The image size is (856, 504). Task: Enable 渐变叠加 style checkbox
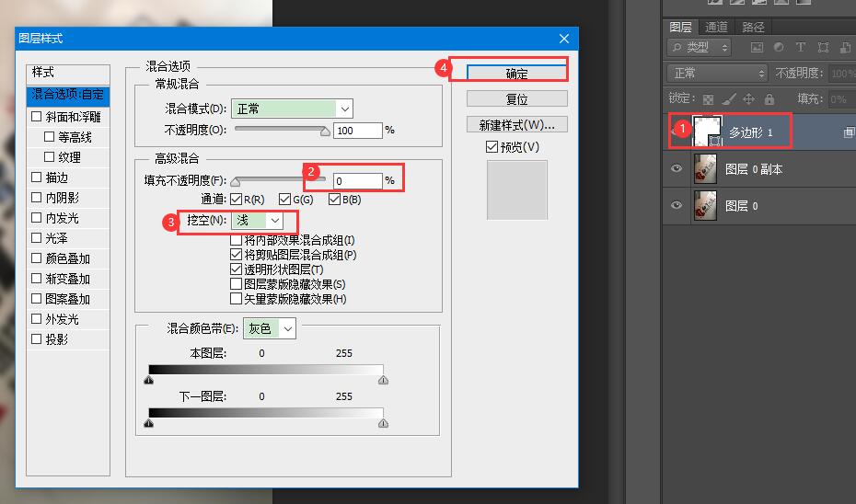[x=37, y=278]
